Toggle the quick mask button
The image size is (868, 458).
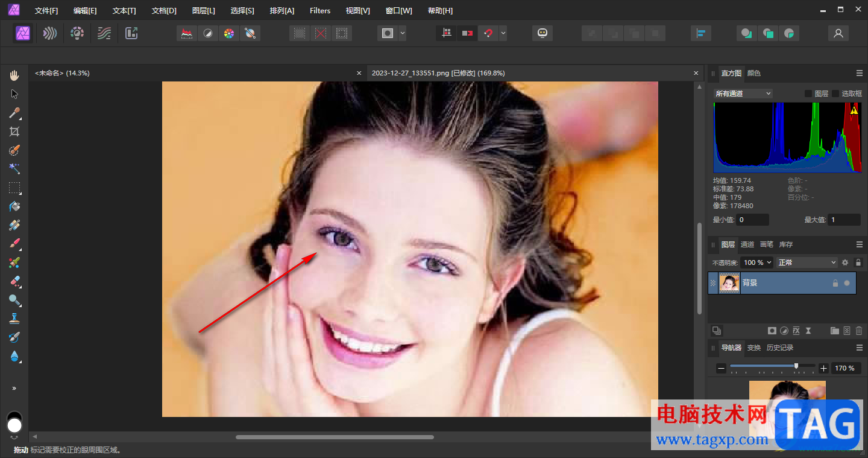388,34
